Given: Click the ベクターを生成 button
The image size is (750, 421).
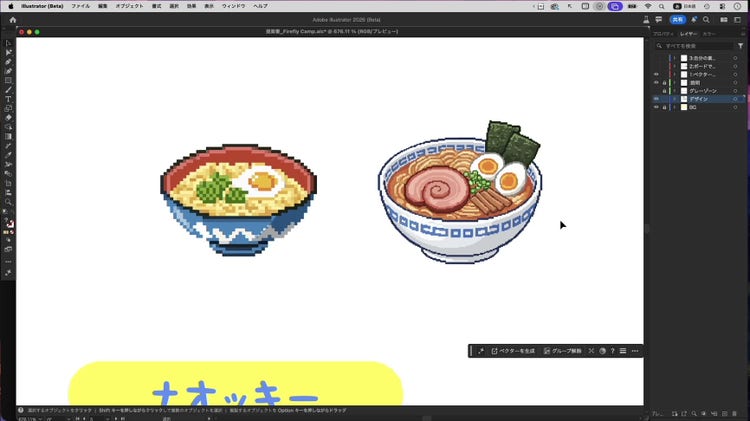Looking at the screenshot, I should pyautogui.click(x=513, y=351).
